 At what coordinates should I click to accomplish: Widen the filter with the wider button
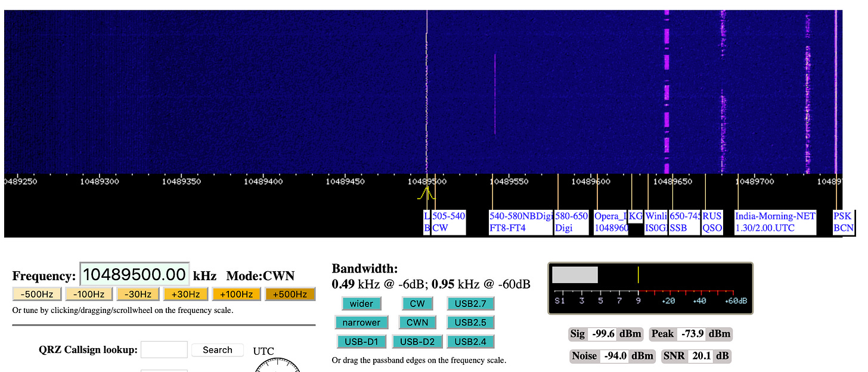tap(361, 303)
